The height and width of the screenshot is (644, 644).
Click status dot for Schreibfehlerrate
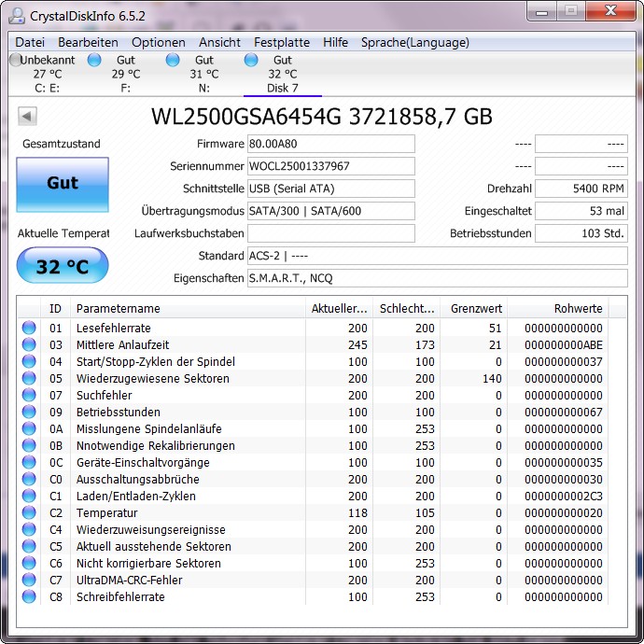[x=29, y=596]
